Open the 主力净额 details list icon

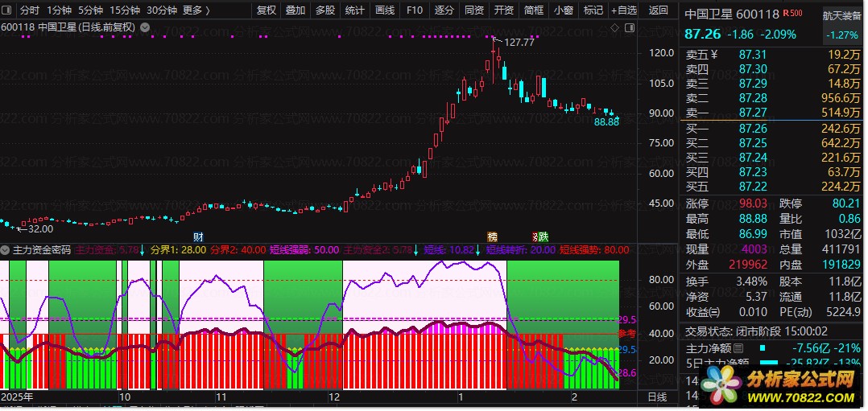pos(738,348)
